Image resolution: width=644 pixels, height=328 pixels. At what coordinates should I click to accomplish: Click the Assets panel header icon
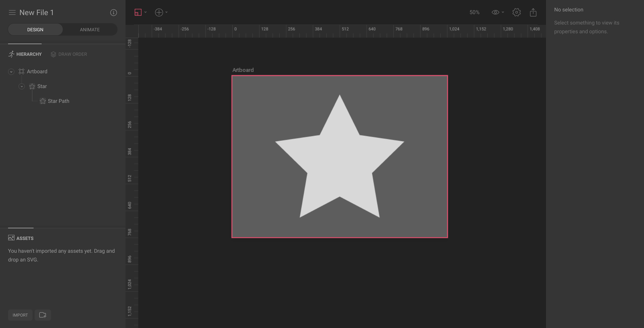click(x=11, y=238)
